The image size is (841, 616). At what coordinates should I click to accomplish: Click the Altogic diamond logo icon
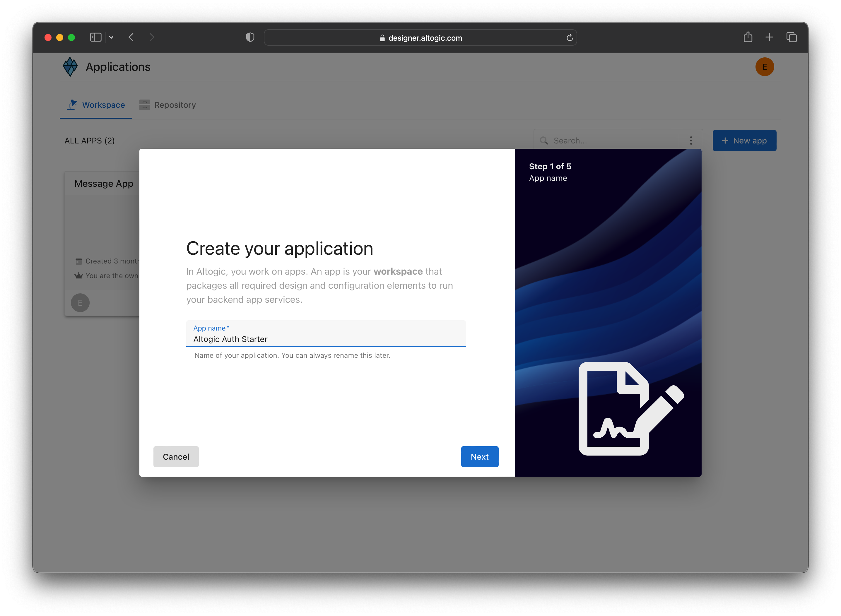[x=71, y=66]
